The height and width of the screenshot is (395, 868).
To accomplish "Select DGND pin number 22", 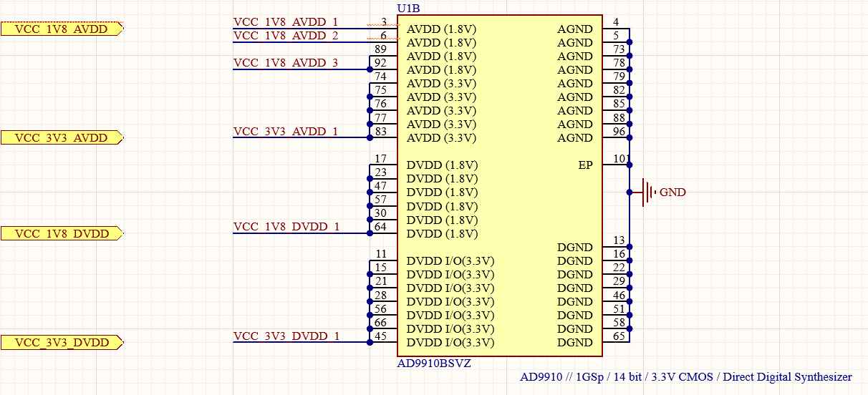I will 619,268.
